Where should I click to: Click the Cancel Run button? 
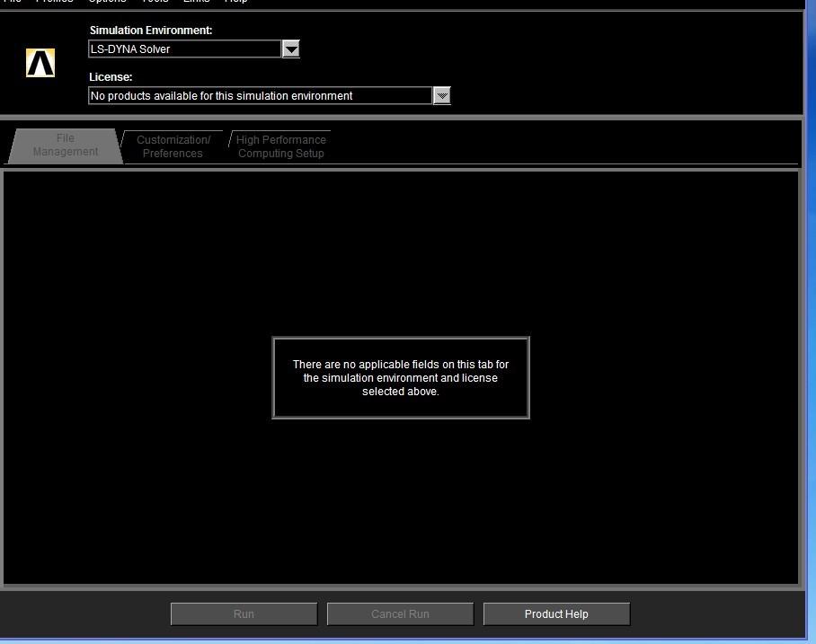(x=400, y=613)
